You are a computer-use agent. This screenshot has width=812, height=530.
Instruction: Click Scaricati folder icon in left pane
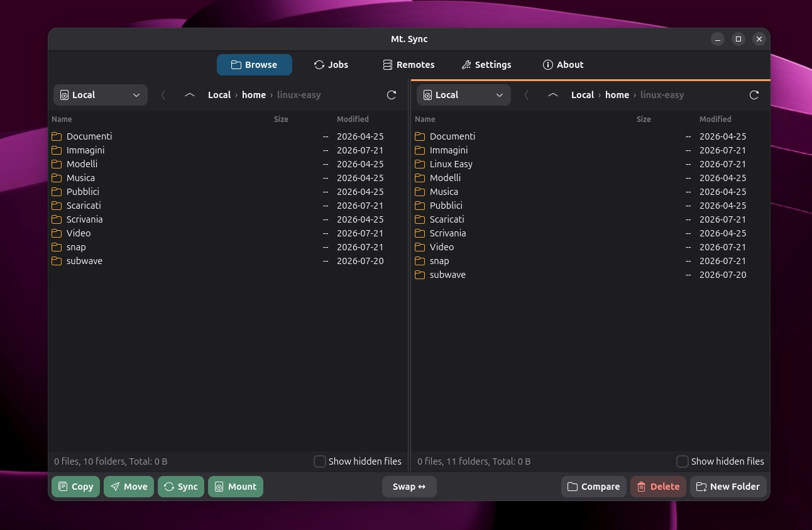click(57, 206)
